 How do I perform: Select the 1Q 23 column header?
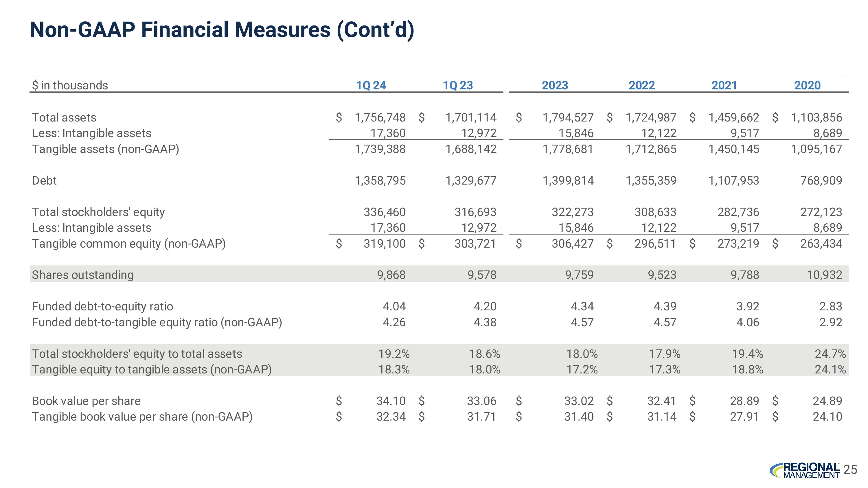click(x=458, y=85)
